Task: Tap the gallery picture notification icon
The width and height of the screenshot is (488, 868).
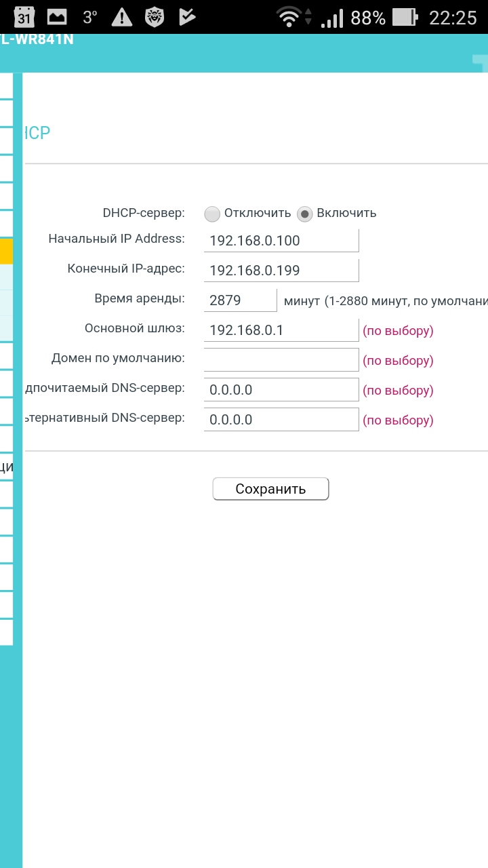Action: click(57, 17)
